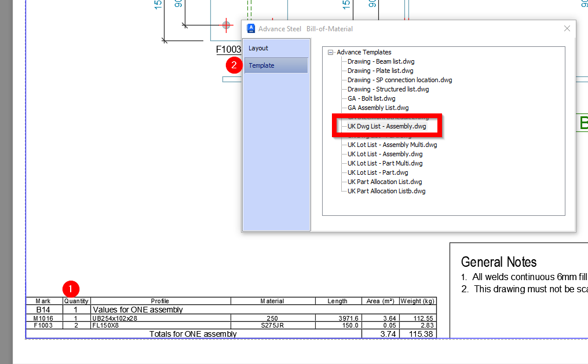588x364 pixels.
Task: Click the Quantity column header in BOM table
Action: click(76, 301)
